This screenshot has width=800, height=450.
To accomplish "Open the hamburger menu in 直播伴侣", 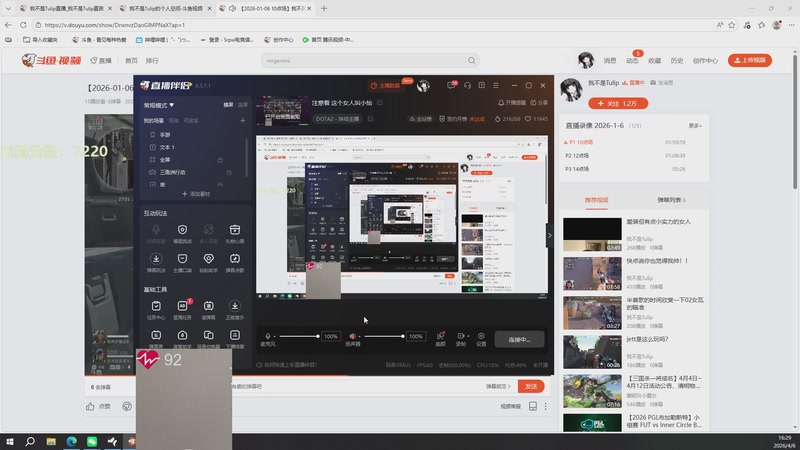I will point(496,86).
